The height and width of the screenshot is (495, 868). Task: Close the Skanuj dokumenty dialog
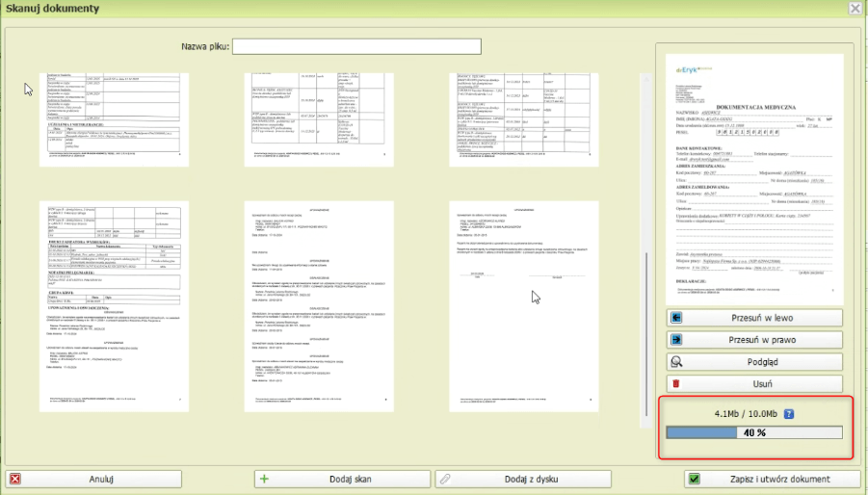855,8
